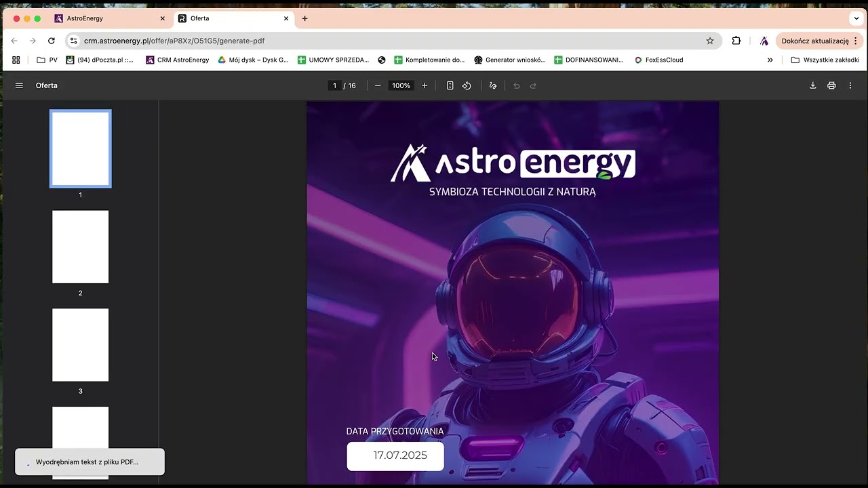Open the Chrome apps grid in bookmarks bar
868x488 pixels.
(16, 60)
